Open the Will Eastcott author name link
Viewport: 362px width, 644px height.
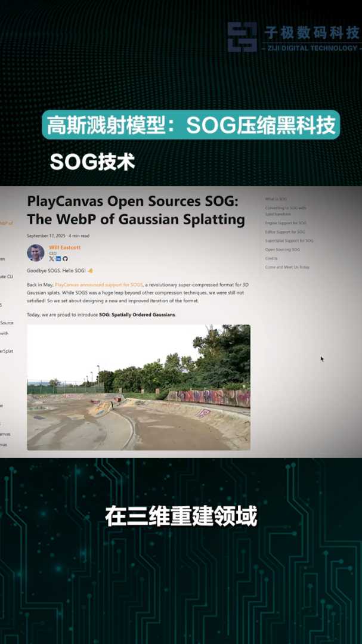(64, 247)
